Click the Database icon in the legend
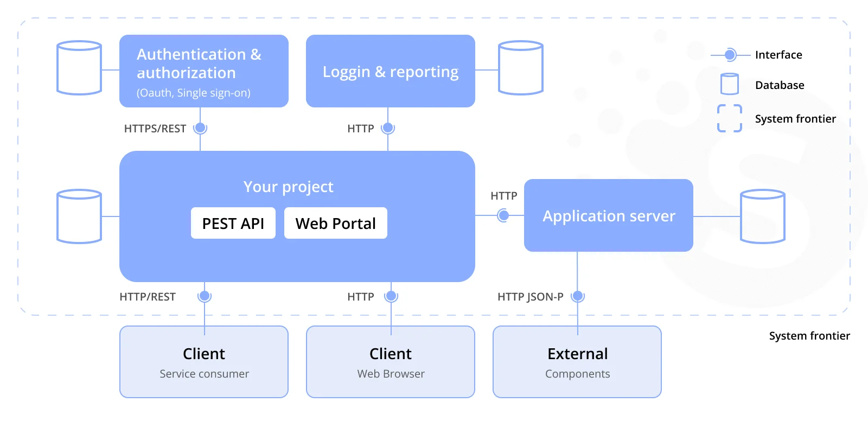 point(730,84)
